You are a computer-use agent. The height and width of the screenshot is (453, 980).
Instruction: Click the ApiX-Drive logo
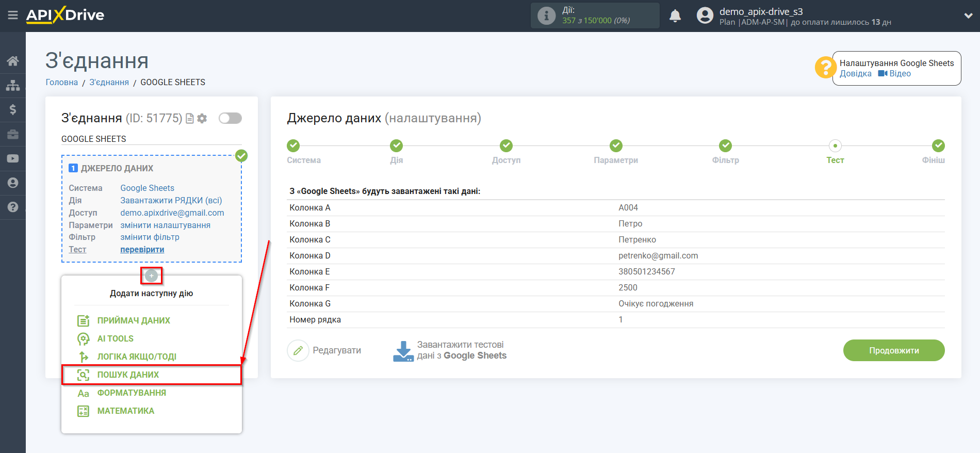[x=65, y=15]
